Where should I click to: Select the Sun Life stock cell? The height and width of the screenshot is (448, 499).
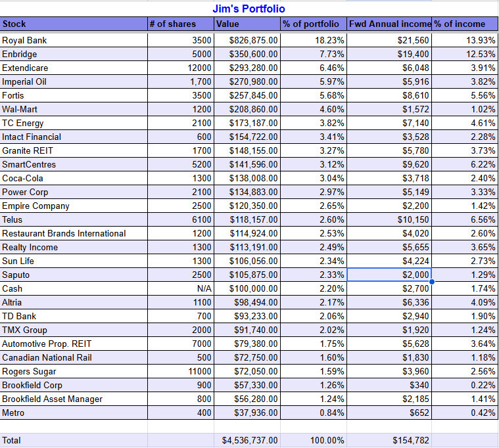pos(74,261)
